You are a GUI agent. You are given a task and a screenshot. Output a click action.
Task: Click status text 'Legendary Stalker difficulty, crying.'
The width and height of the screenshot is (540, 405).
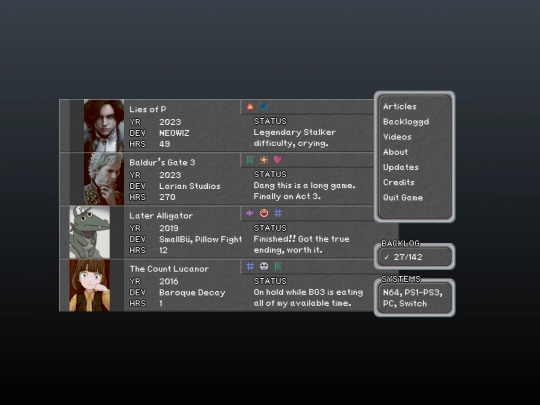coord(294,138)
